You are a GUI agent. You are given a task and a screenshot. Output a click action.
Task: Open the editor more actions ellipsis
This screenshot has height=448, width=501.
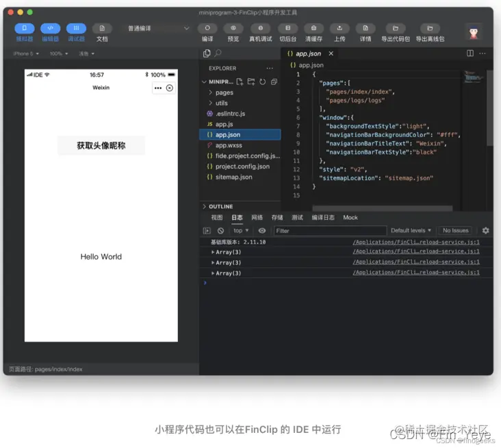tap(483, 53)
